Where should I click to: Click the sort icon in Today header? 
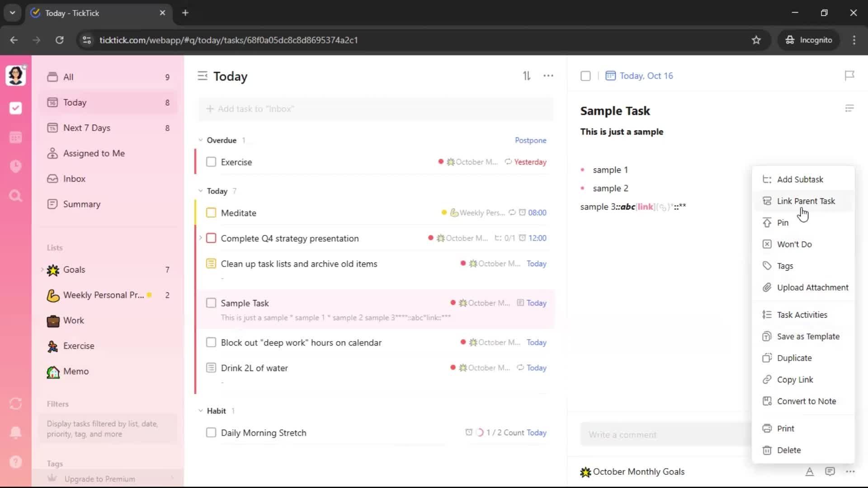pos(527,76)
